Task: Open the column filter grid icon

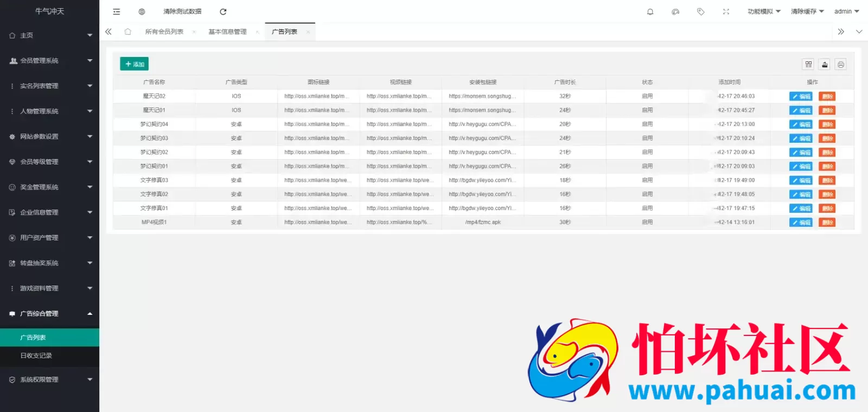Action: click(808, 65)
